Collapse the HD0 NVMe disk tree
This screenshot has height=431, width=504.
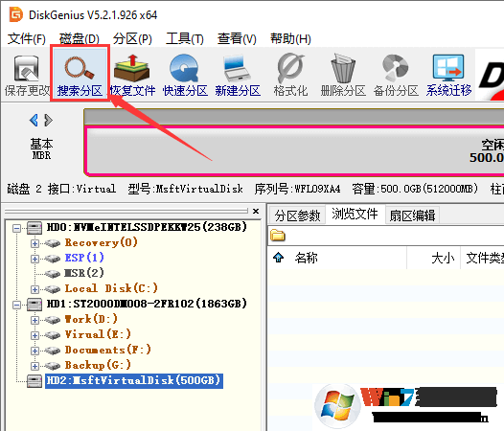coord(16,229)
